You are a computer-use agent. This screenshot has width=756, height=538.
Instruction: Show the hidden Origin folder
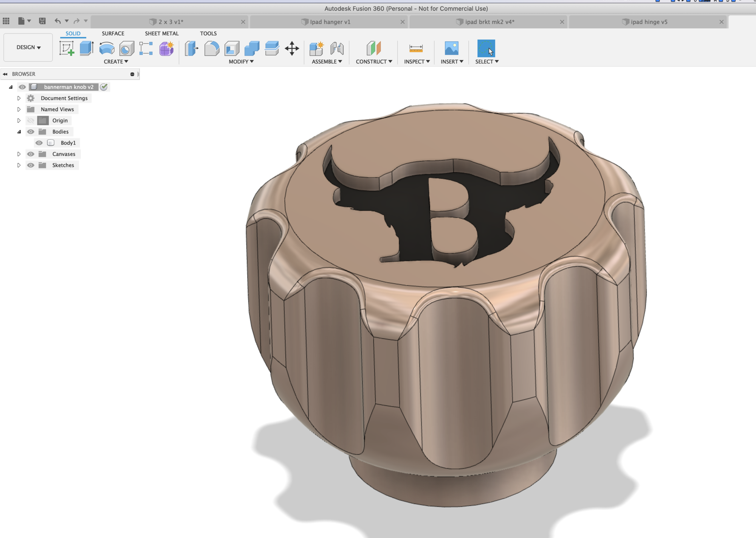[31, 121]
